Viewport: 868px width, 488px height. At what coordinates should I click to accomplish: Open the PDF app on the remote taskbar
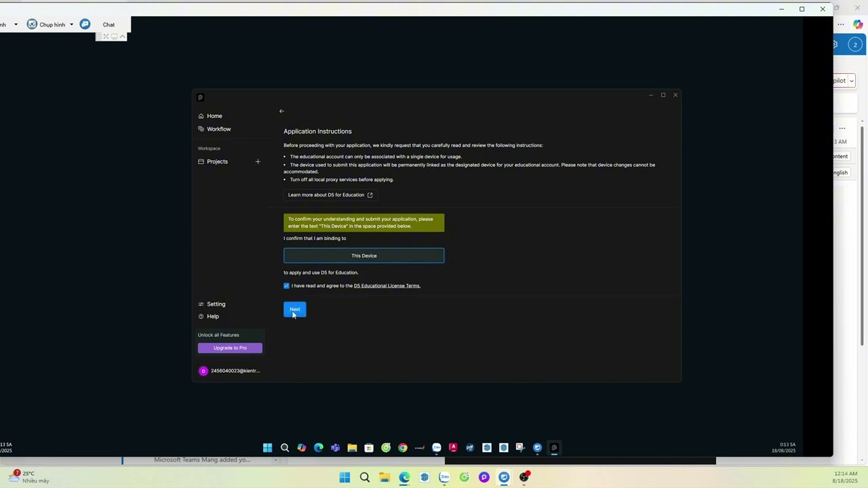470,447
